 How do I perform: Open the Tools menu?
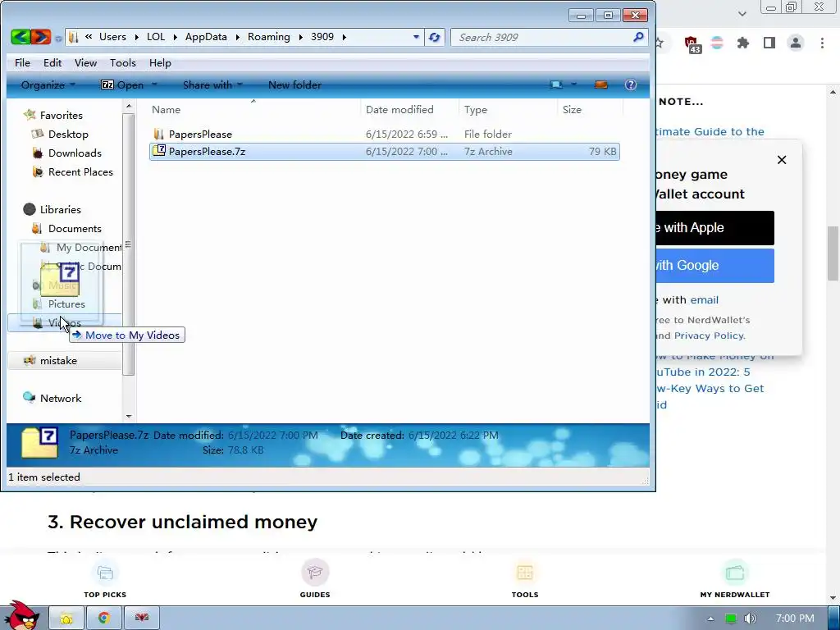(x=123, y=62)
